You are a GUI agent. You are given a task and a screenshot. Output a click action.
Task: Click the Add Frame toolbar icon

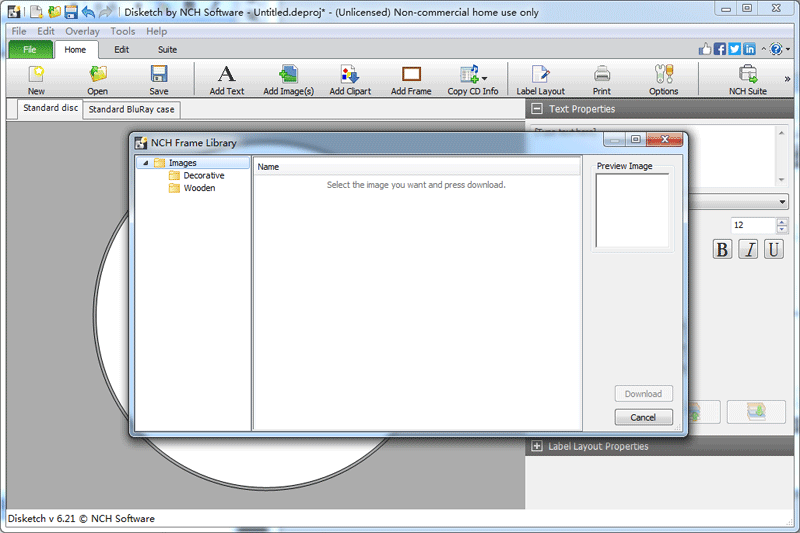(x=411, y=80)
